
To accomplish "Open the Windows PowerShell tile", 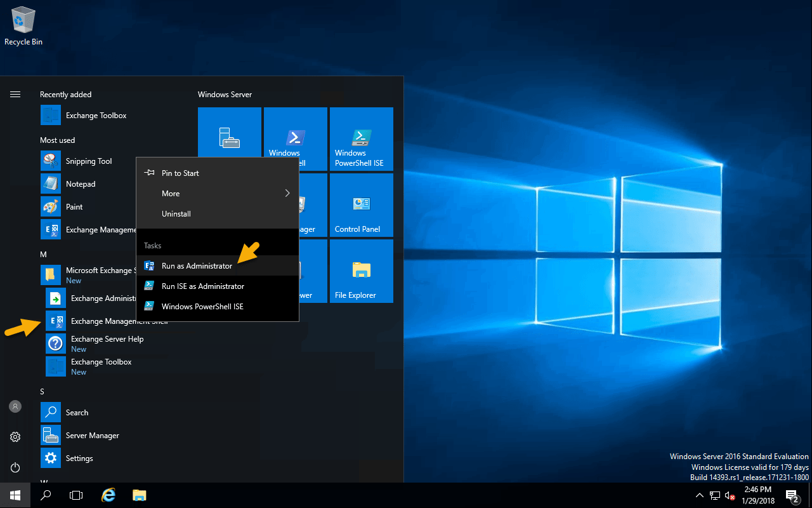I will point(296,139).
